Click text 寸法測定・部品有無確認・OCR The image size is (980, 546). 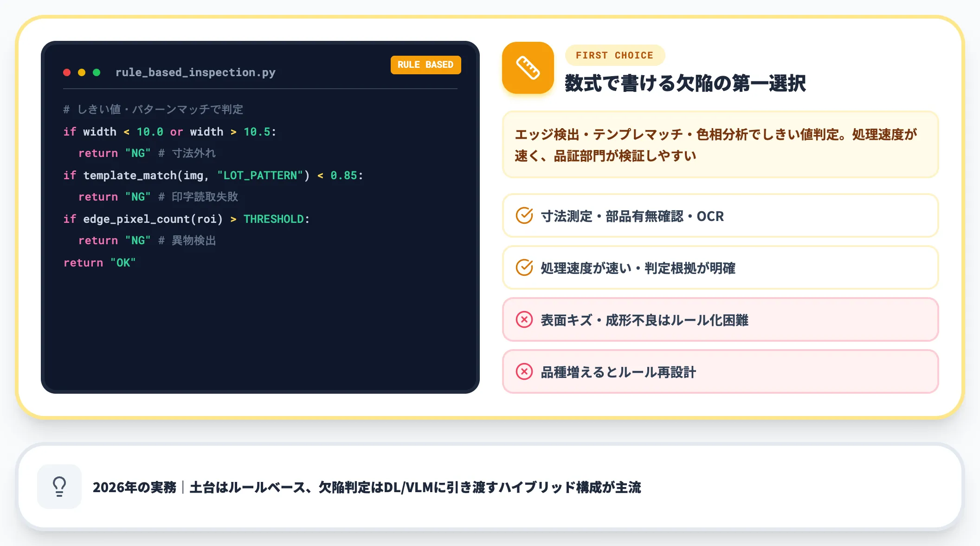click(632, 216)
